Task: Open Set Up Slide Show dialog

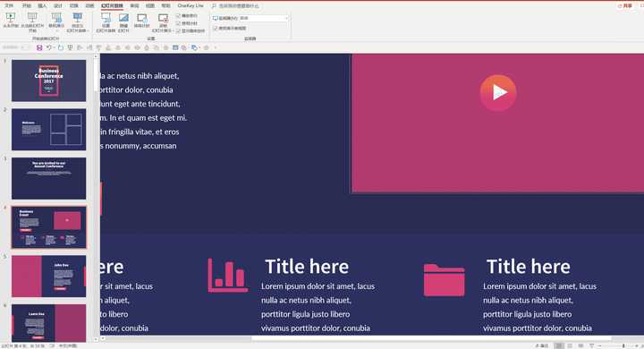Action: (x=106, y=21)
